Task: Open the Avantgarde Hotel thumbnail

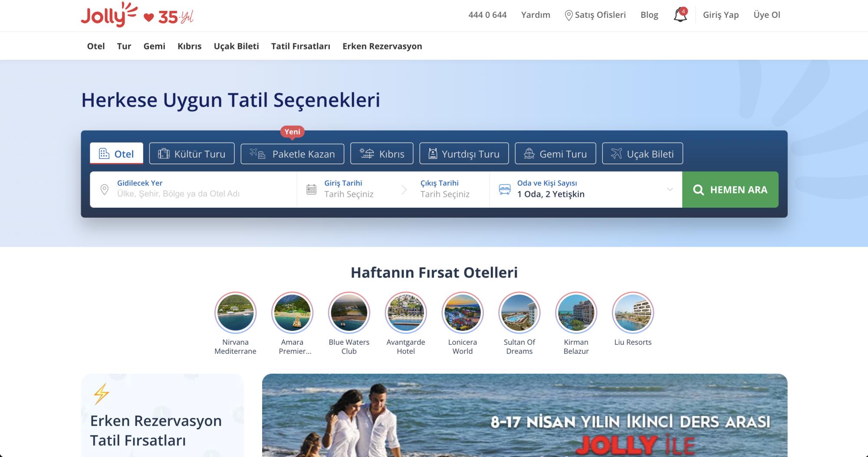Action: (x=406, y=312)
